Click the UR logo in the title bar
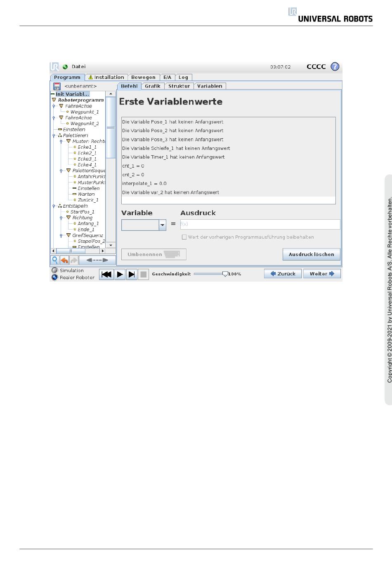Viewport: 392px width, 569px height. pos(54,66)
